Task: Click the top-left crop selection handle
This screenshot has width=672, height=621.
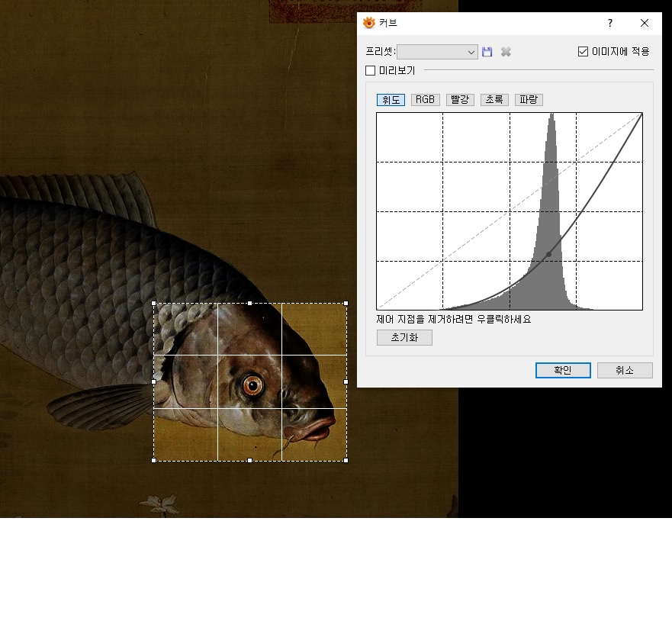Action: pos(154,304)
